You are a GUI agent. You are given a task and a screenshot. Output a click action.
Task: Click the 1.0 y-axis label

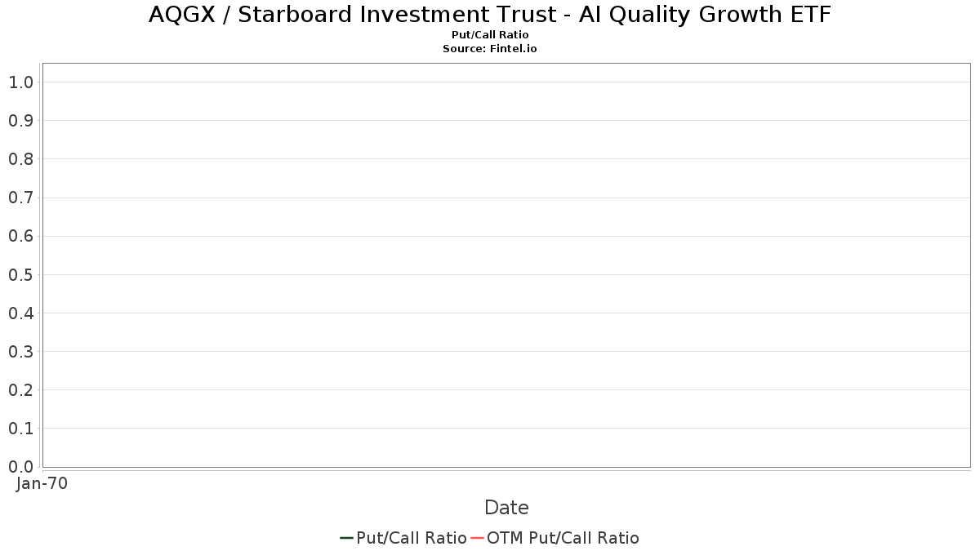point(20,82)
